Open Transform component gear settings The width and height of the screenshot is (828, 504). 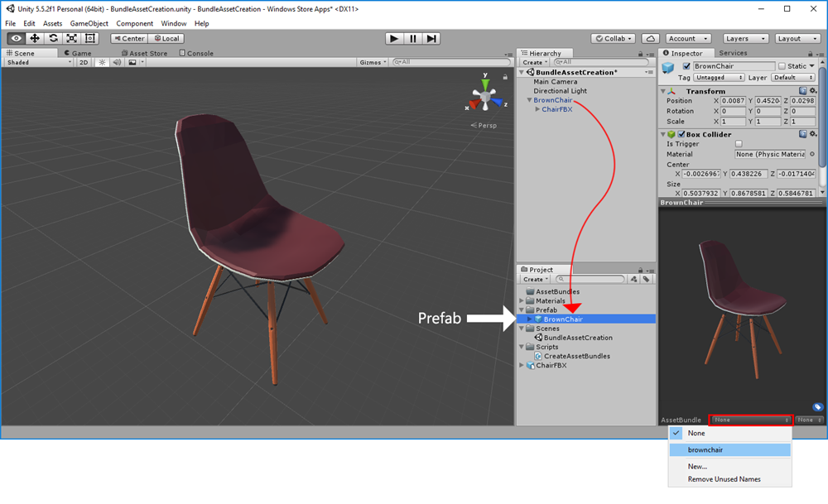813,91
